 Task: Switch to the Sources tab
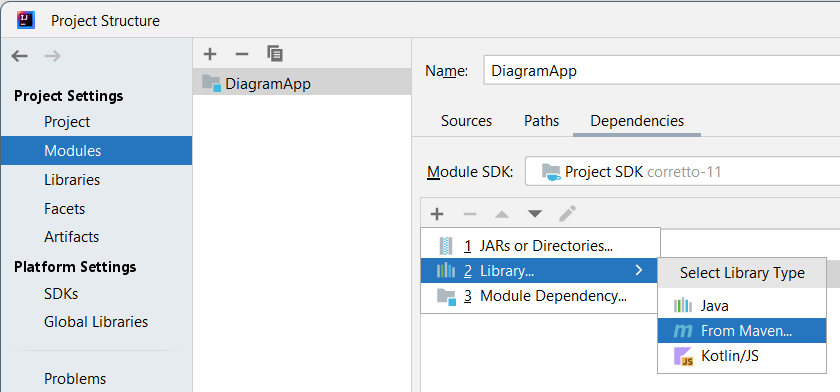[x=467, y=121]
